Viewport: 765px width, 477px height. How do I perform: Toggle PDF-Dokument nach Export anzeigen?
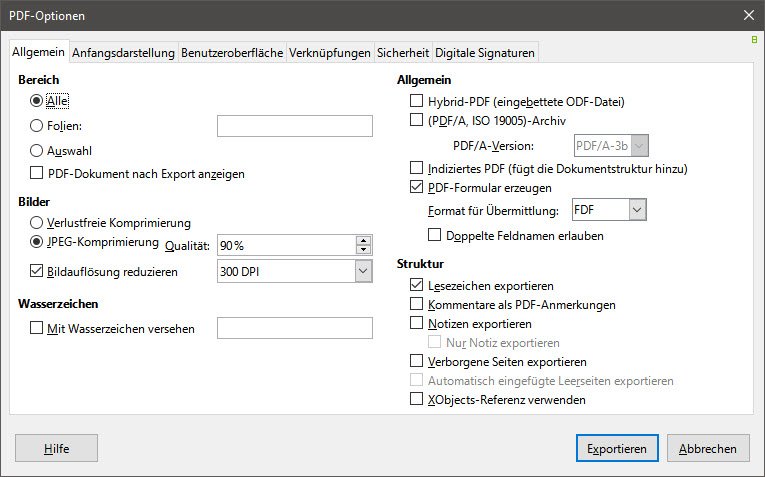pos(37,173)
